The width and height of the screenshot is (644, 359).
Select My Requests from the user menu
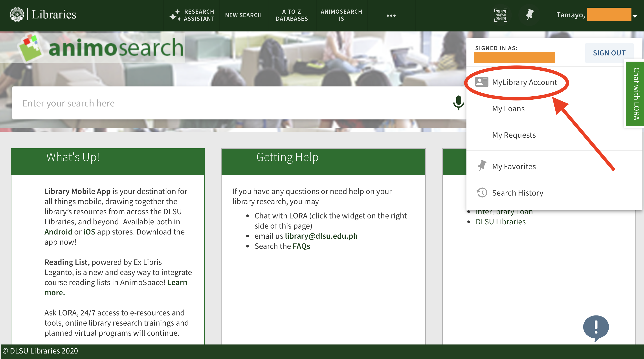tap(514, 135)
